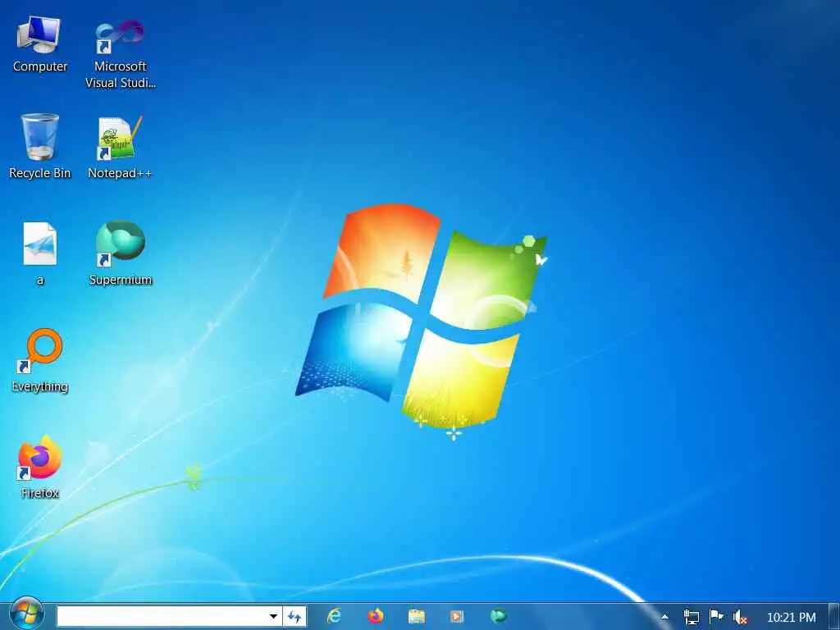Launch Firefox from the taskbar
Image resolution: width=840 pixels, height=630 pixels.
[376, 616]
